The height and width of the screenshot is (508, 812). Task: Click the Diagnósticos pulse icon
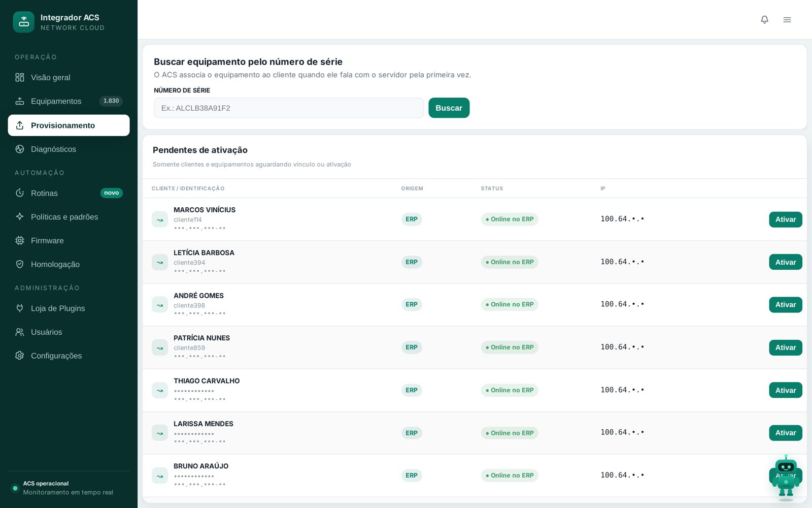tap(20, 149)
